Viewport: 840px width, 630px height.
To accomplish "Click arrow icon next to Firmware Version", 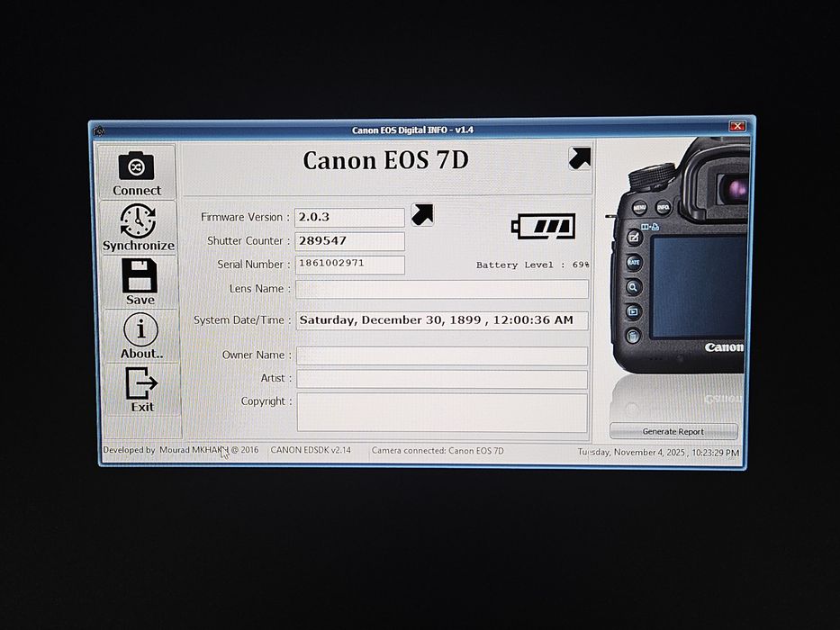I will pos(422,215).
